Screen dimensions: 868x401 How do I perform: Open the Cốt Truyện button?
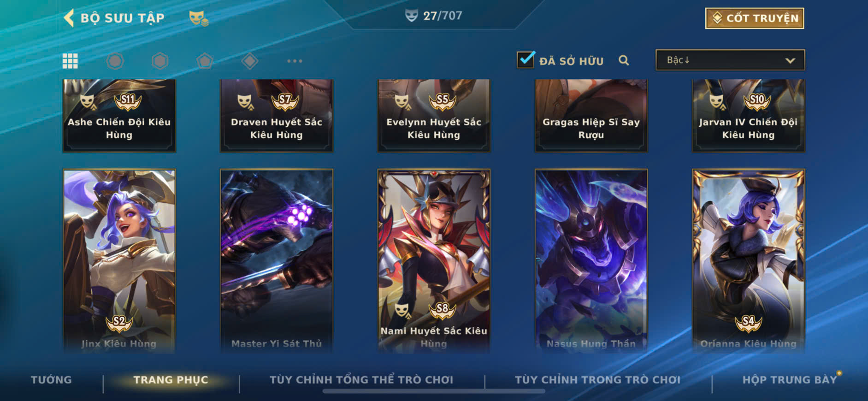point(755,18)
